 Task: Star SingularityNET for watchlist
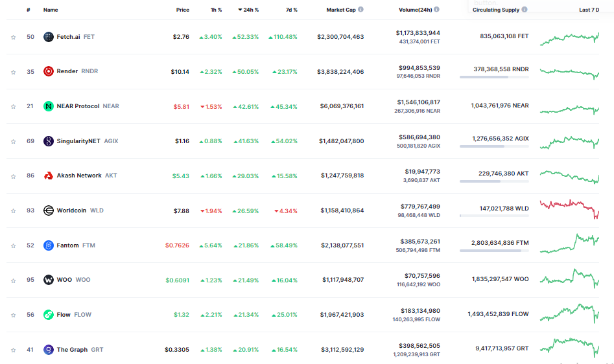click(14, 141)
